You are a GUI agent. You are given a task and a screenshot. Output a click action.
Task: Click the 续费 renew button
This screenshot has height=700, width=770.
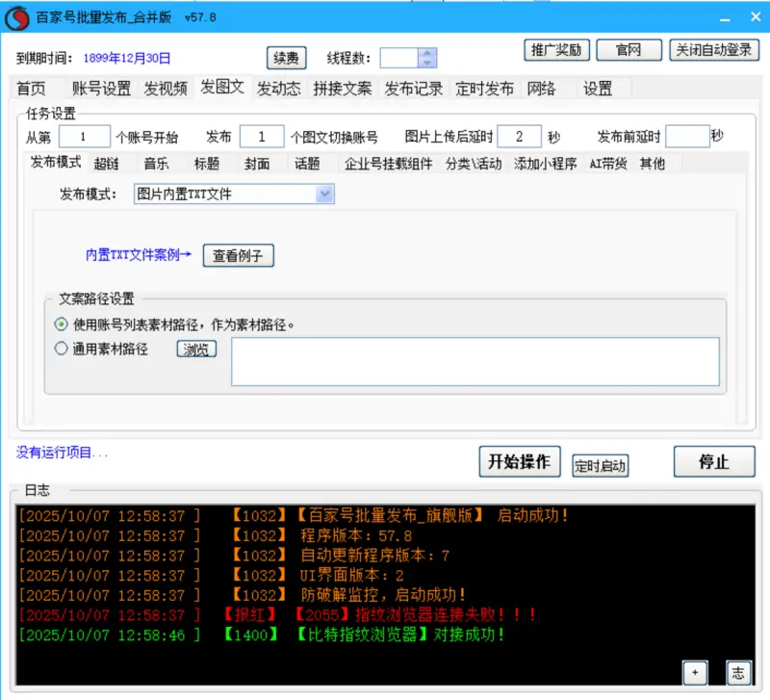(286, 58)
